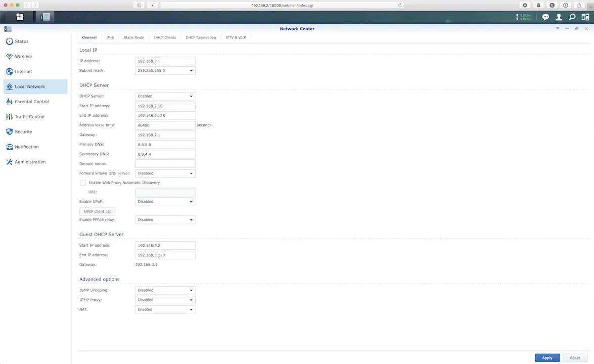Click the Reset button
594x364 pixels.
point(575,358)
